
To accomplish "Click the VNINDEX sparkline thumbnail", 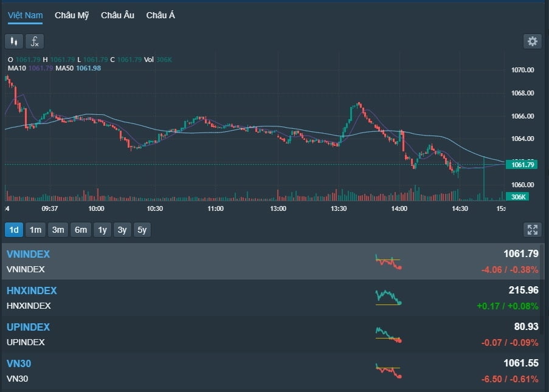I will pyautogui.click(x=388, y=262).
